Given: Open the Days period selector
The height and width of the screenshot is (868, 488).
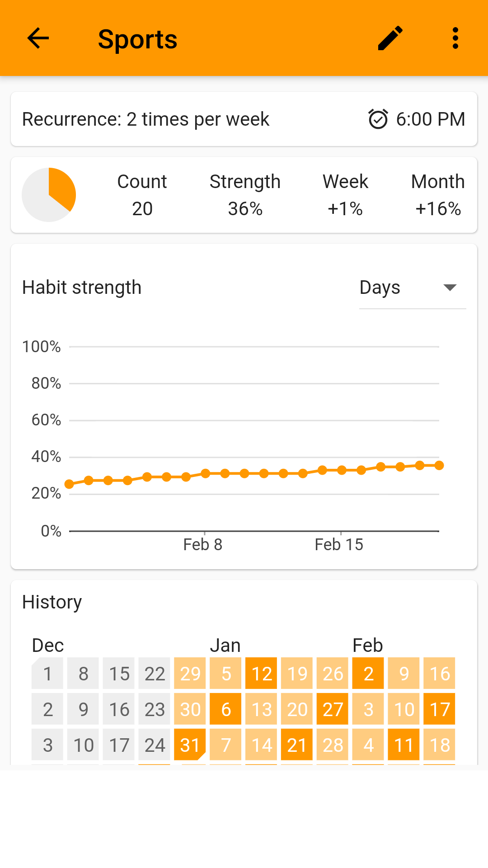Looking at the screenshot, I should 380,288.
